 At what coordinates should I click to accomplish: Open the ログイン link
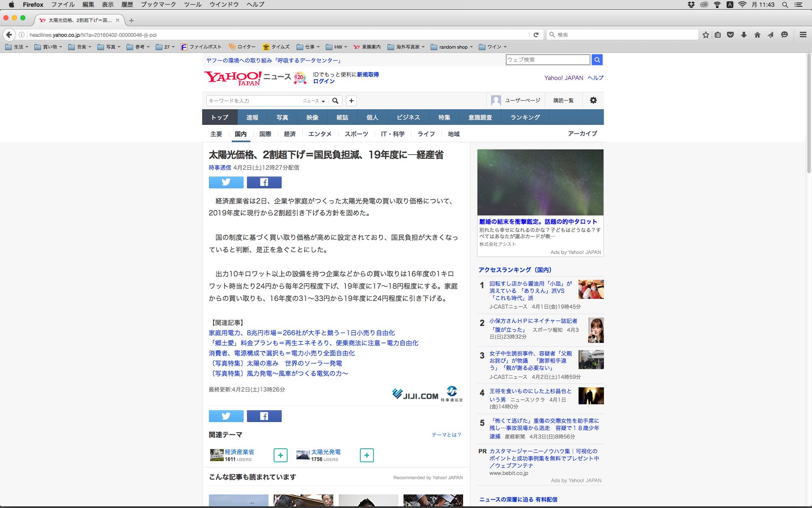point(324,81)
